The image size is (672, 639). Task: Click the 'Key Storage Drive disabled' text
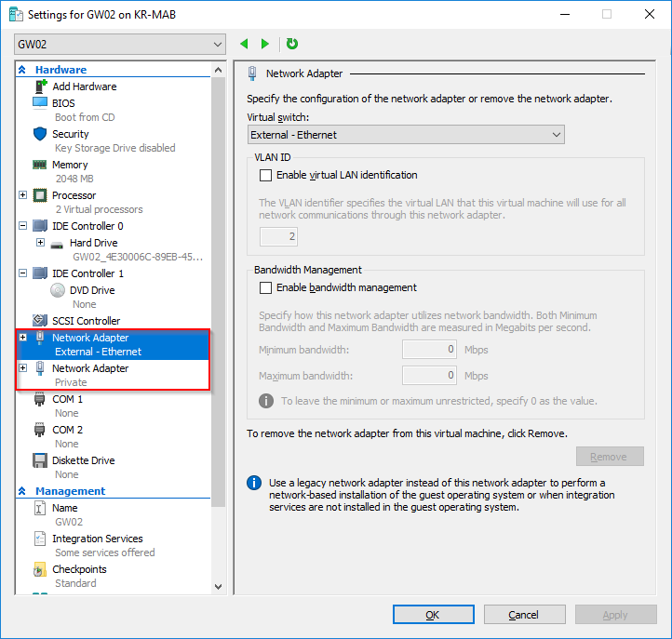[x=114, y=148]
